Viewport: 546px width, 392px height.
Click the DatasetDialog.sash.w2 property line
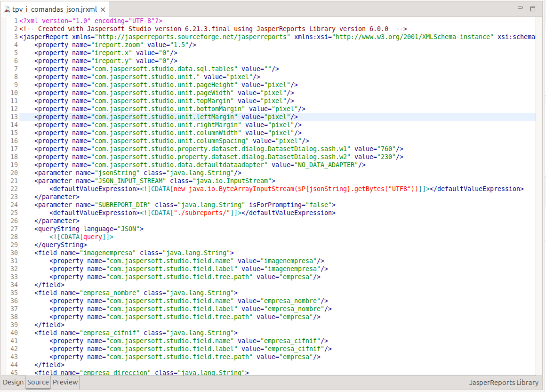coord(219,157)
